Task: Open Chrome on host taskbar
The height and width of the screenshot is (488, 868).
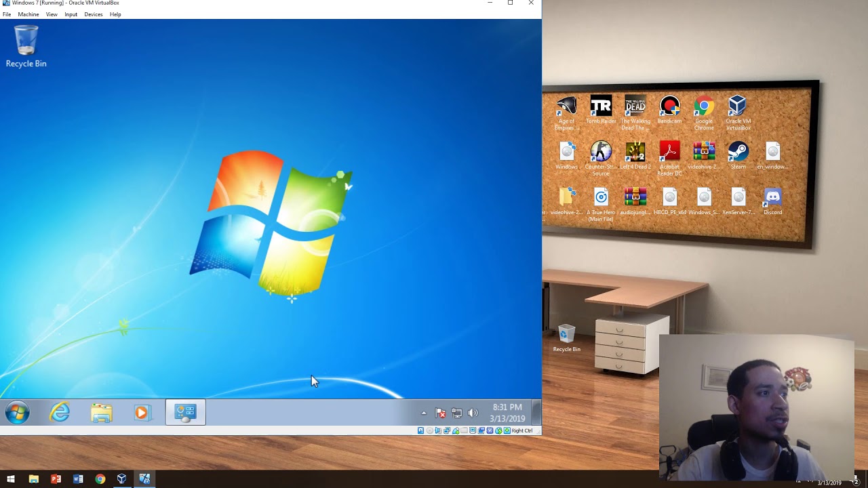Action: (x=100, y=479)
